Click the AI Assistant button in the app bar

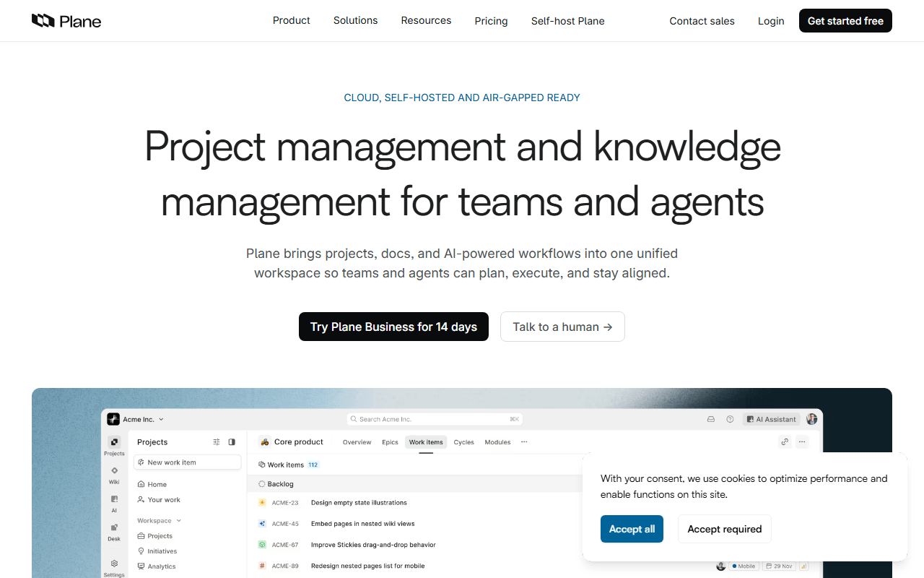click(771, 419)
